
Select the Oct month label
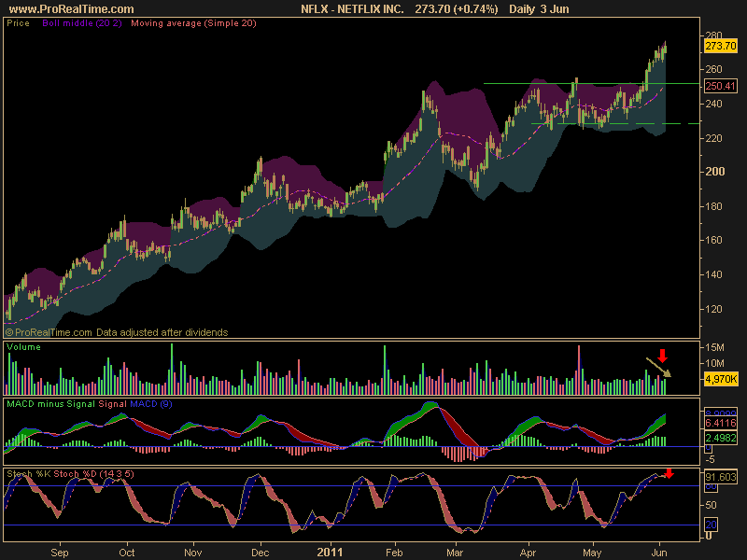point(127,553)
